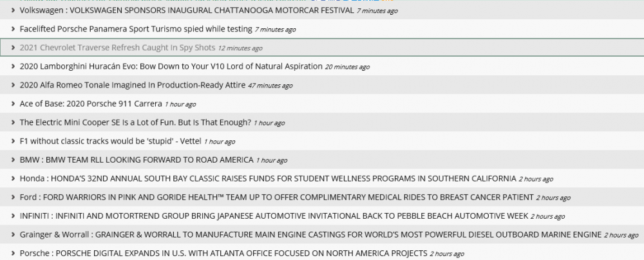
Task: Expand the Honda South Bay Classic item
Action: [x=13, y=179]
